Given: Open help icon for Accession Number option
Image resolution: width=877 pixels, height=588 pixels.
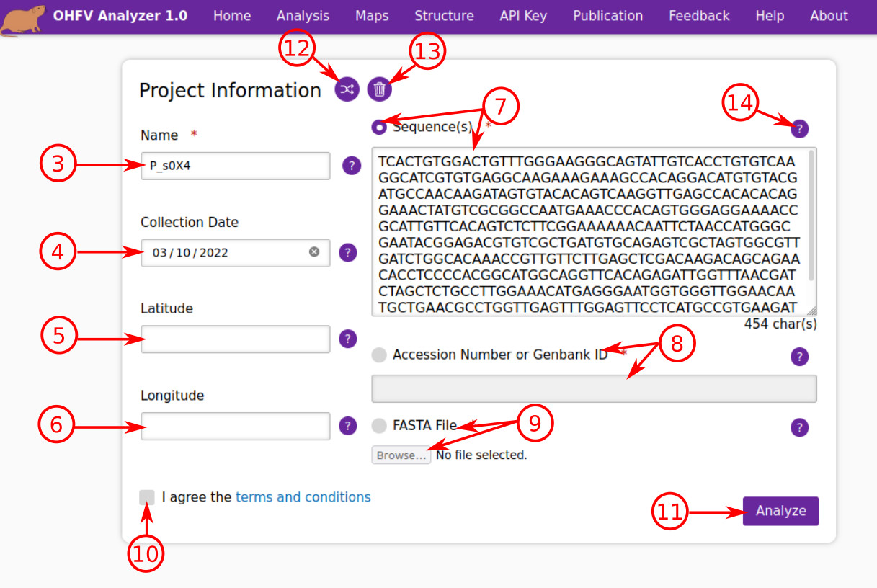Looking at the screenshot, I should tap(799, 357).
